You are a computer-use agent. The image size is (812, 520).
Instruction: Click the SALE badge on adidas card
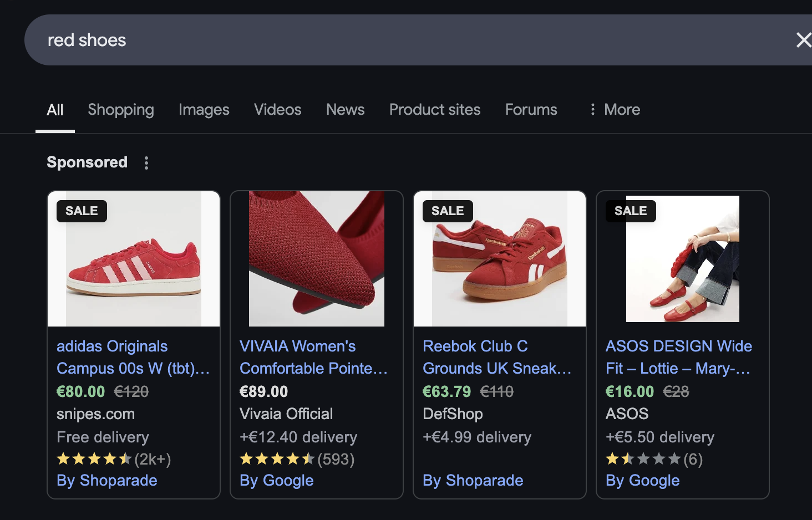coord(82,211)
